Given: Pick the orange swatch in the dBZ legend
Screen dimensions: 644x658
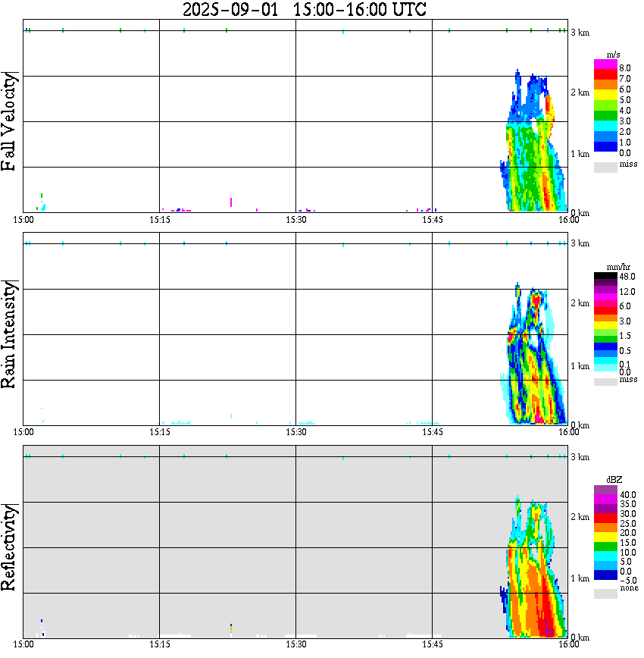Looking at the screenshot, I should 605,527.
